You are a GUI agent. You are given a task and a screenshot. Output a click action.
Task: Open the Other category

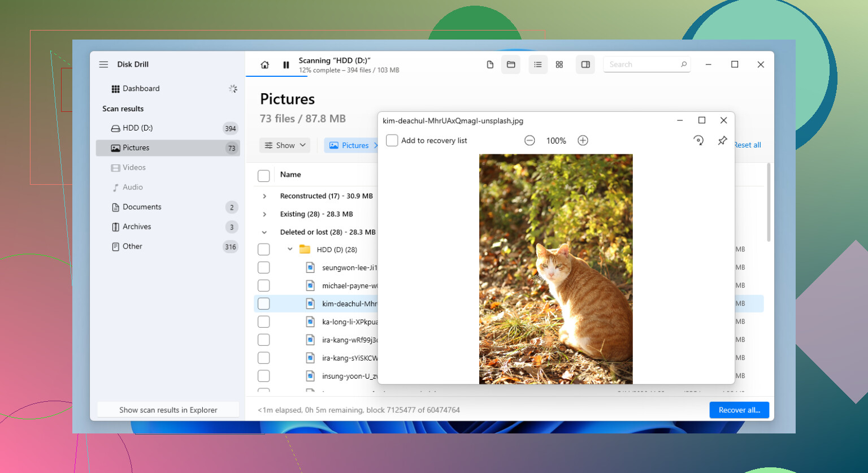click(168, 247)
